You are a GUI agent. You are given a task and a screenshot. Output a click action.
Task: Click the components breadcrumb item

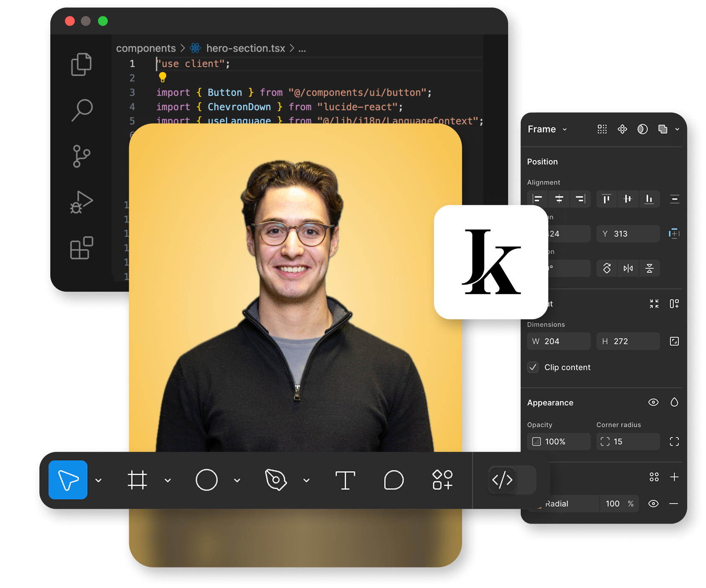(x=146, y=49)
